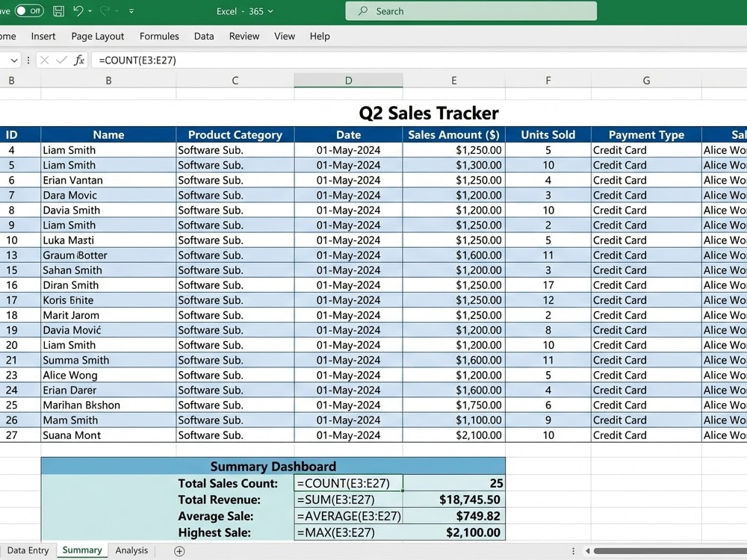Click the magnifier icon in Search
Viewport: 747px width, 560px height.
point(363,10)
